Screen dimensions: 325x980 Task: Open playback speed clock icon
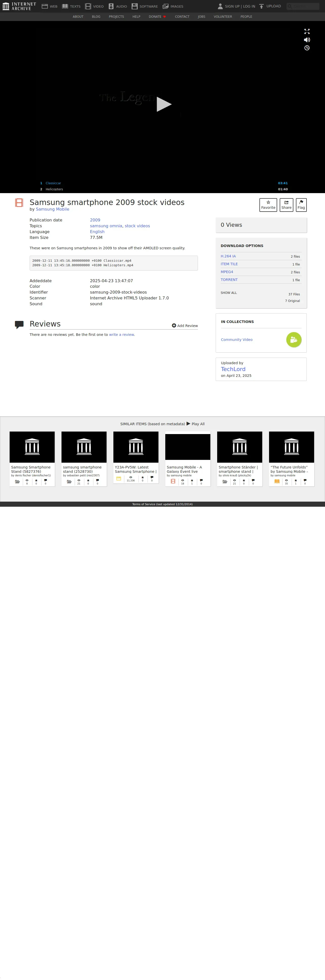coord(307,48)
